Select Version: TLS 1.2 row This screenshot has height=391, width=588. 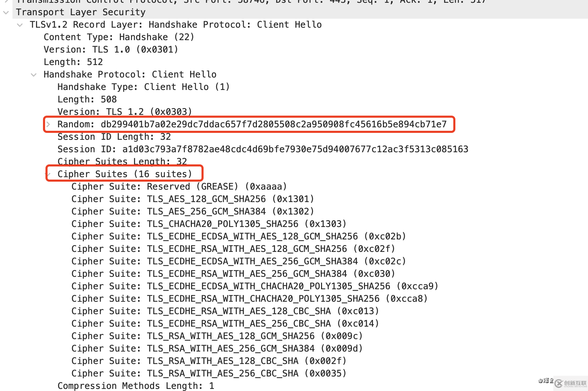coord(124,112)
